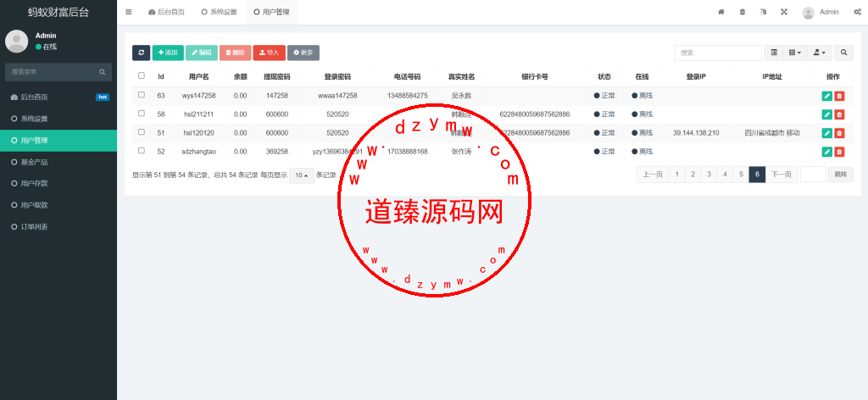Focus the page-number jump input field

coord(813,175)
